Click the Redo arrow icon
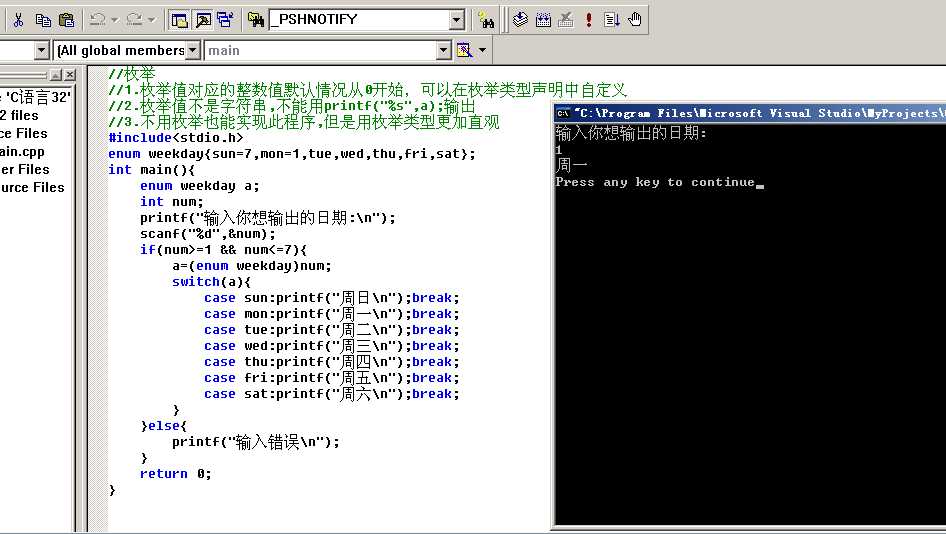 point(135,20)
